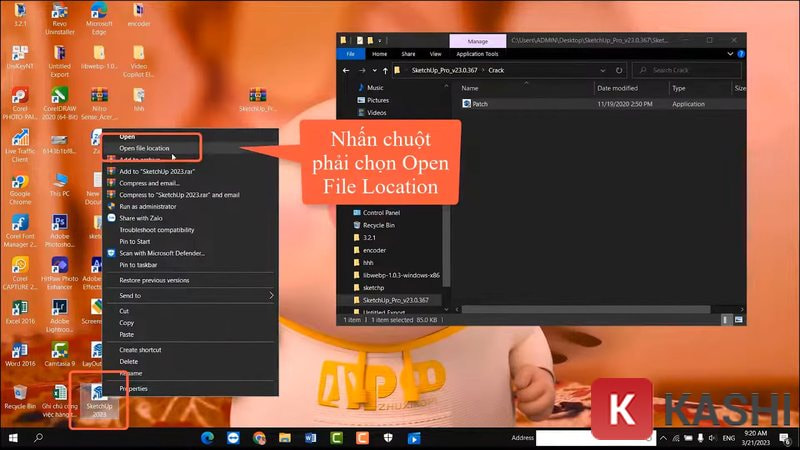Open the Windows Start menu
Viewport: 800px width, 450px height.
click(x=13, y=438)
